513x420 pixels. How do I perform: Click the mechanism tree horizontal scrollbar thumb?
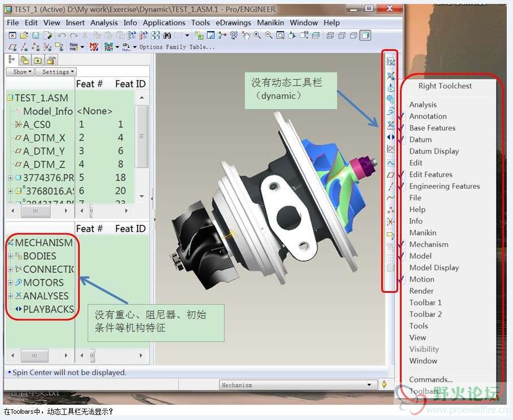tap(35, 355)
